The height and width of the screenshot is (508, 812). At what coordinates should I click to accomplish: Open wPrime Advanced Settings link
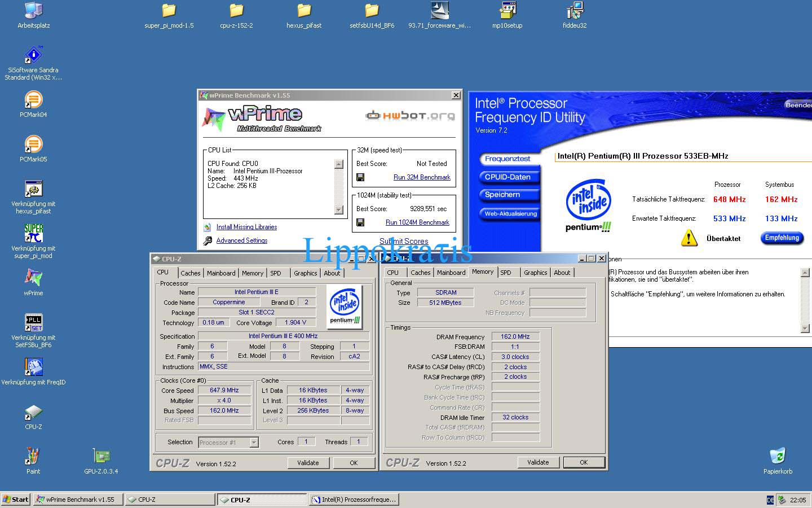coord(242,240)
